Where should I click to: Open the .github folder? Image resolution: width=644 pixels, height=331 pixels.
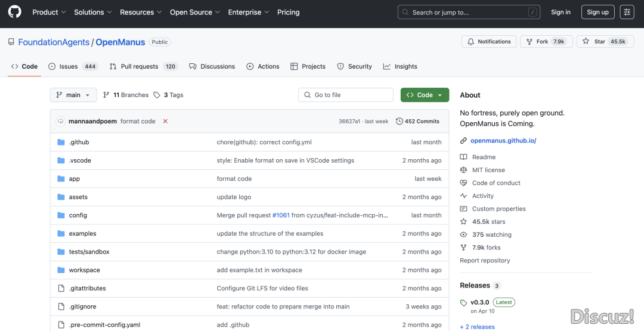pos(79,143)
